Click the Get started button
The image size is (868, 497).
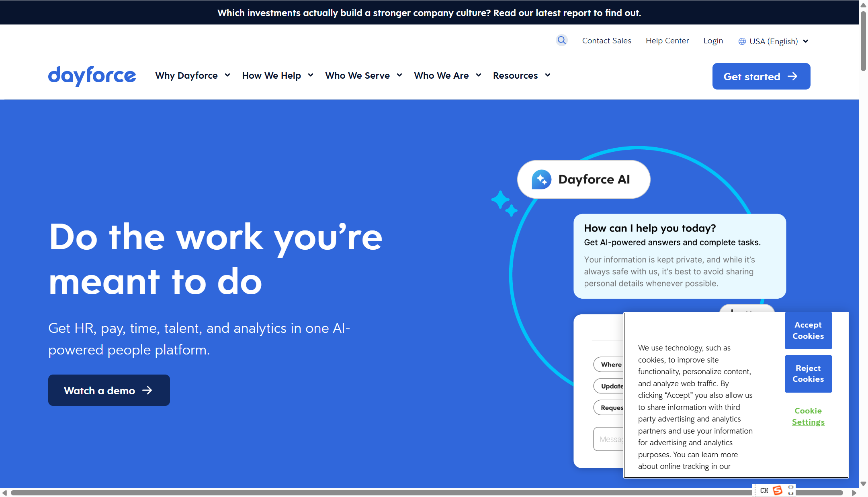coord(761,76)
